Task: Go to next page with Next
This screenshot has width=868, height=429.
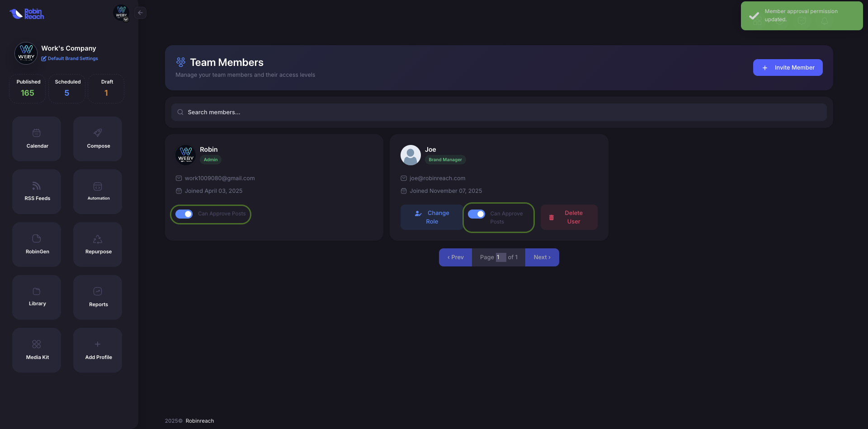Action: click(x=542, y=257)
